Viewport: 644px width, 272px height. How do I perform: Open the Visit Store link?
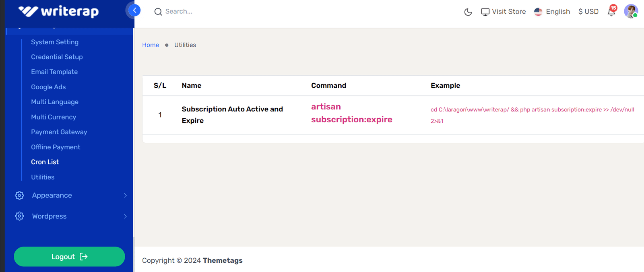[x=509, y=12]
